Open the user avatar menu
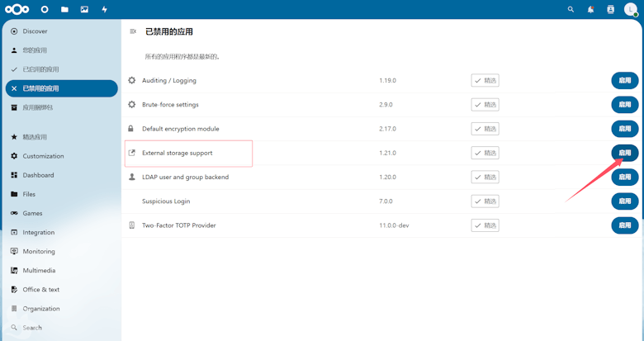The image size is (644, 341). point(630,10)
